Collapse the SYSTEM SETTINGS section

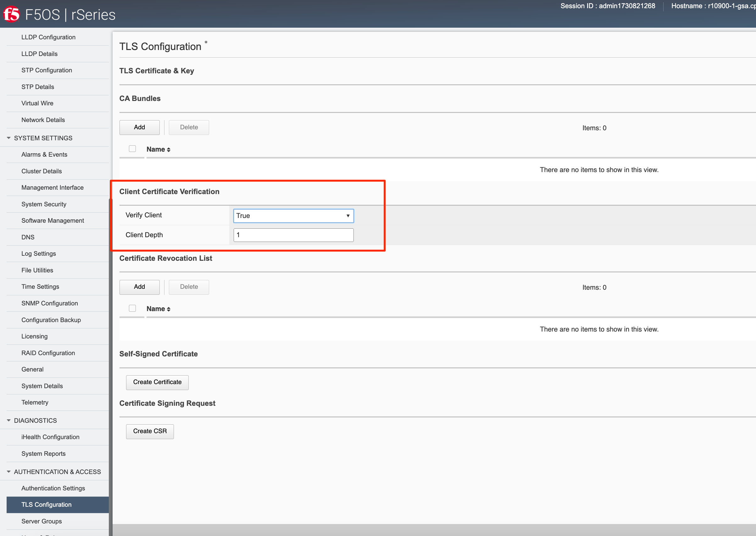pos(8,138)
